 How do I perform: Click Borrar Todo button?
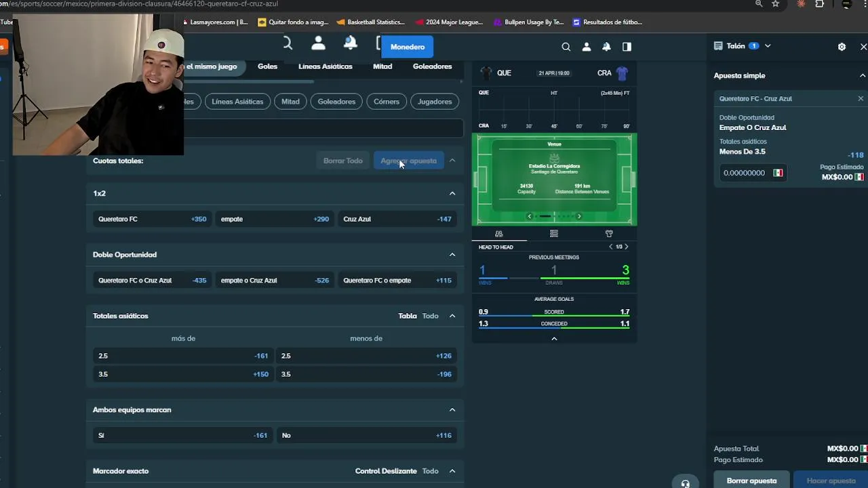342,161
